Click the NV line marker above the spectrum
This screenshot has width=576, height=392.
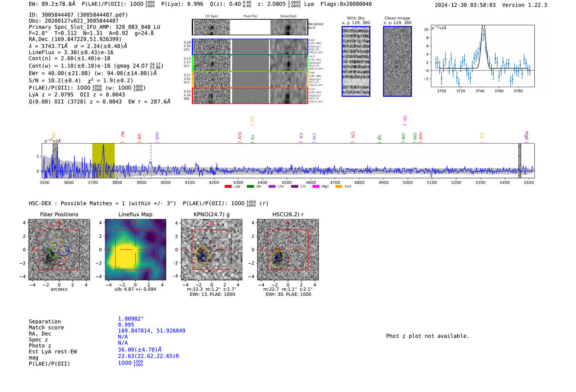[x=122, y=136]
